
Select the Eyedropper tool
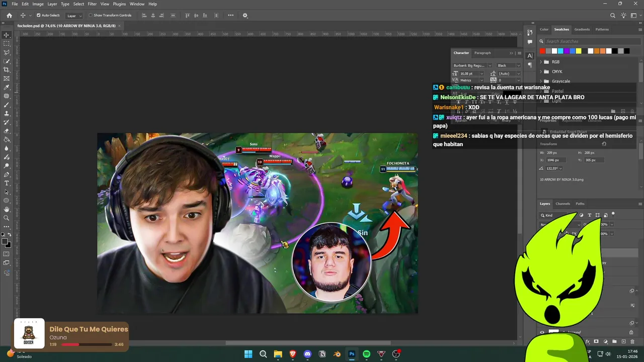pos(7,87)
